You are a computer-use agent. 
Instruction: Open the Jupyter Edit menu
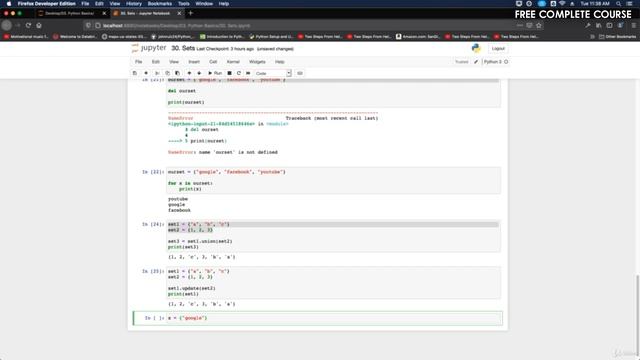(x=156, y=62)
